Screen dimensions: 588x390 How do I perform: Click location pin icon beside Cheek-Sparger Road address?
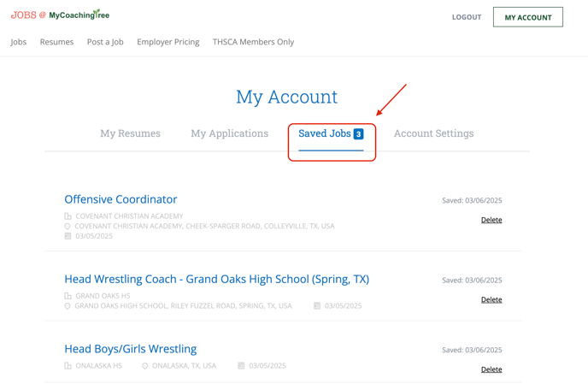[68, 227]
